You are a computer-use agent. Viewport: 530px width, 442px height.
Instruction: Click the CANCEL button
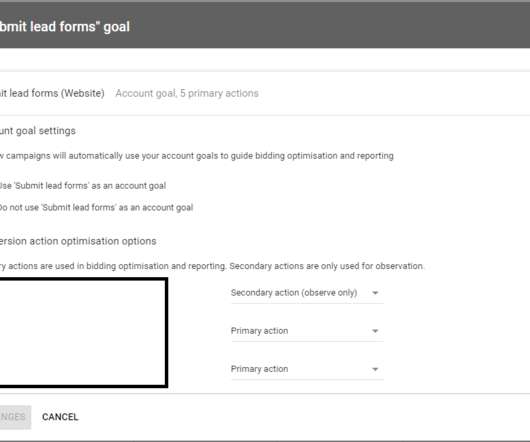click(60, 417)
